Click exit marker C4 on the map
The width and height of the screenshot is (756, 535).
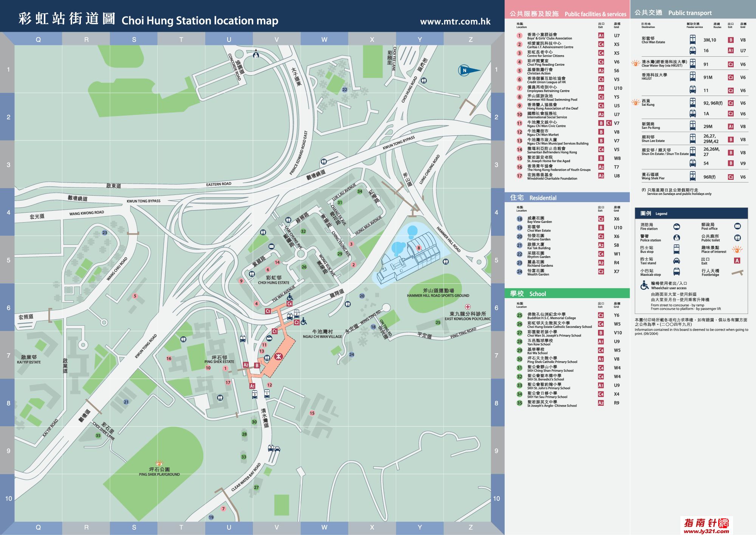pos(290,303)
